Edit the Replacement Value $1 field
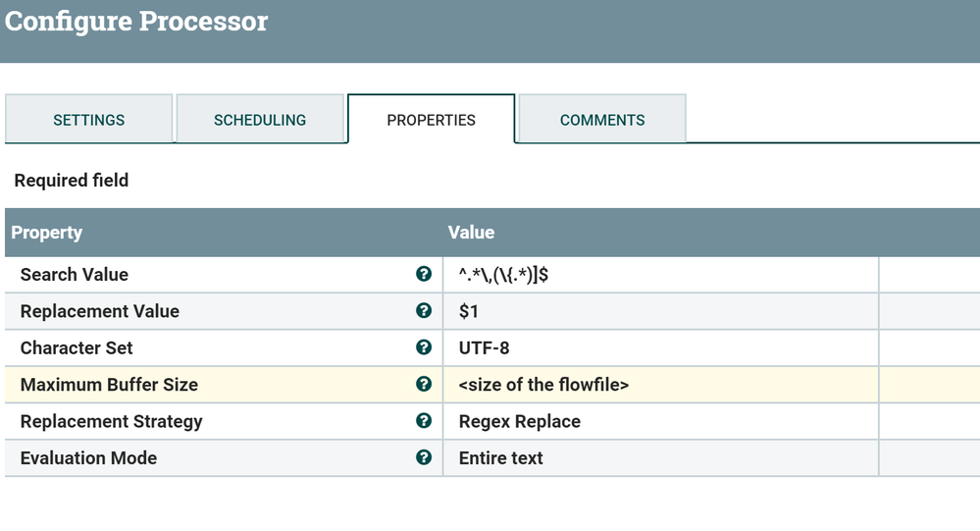 659,311
